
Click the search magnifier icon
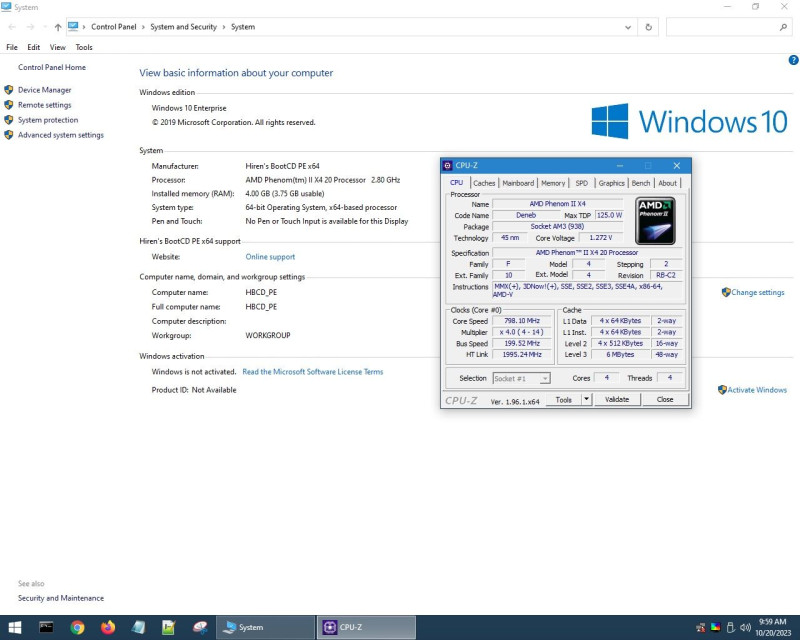[783, 27]
